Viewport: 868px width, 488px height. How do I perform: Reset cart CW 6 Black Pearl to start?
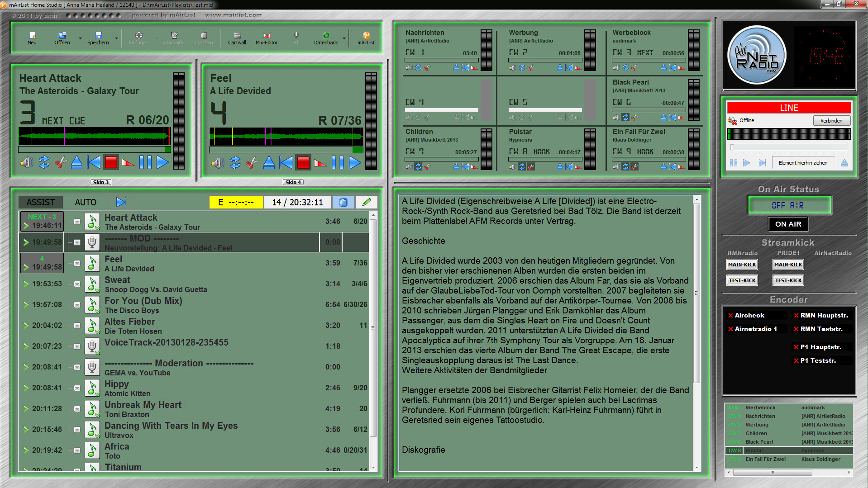pos(672,118)
